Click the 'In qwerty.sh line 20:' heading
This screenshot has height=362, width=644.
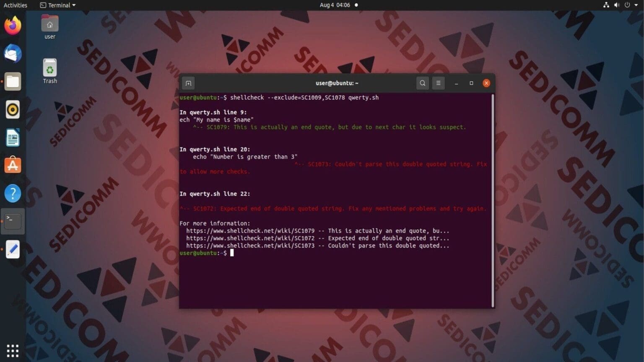click(215, 149)
